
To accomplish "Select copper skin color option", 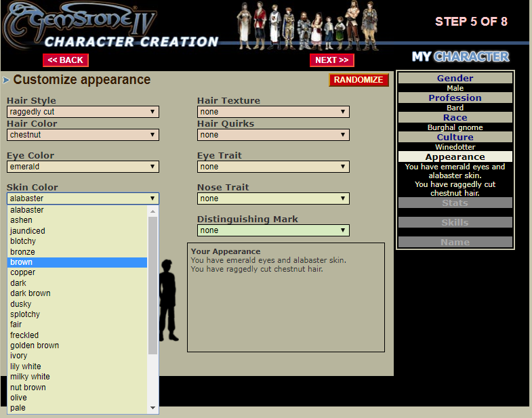I will coord(77,272).
